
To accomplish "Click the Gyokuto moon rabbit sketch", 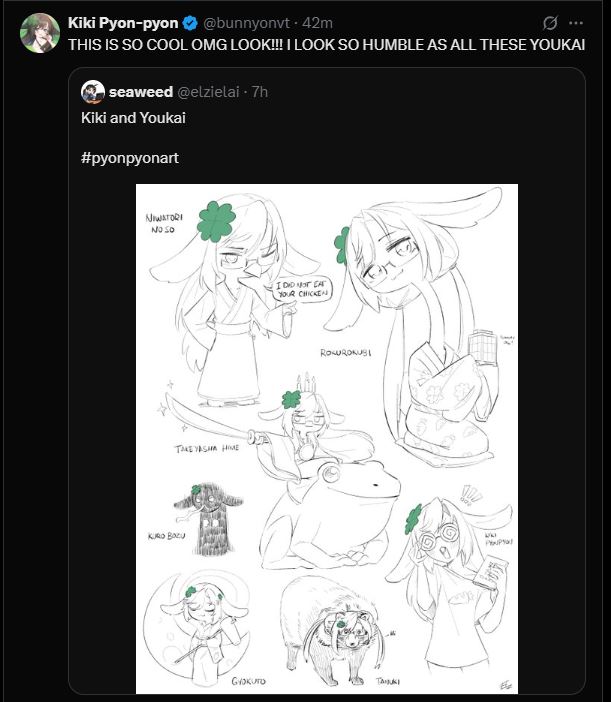I will 197,631.
